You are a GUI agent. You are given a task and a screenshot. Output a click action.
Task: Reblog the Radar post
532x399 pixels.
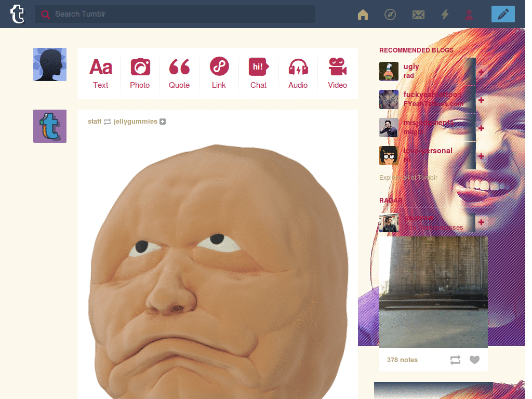coord(455,360)
